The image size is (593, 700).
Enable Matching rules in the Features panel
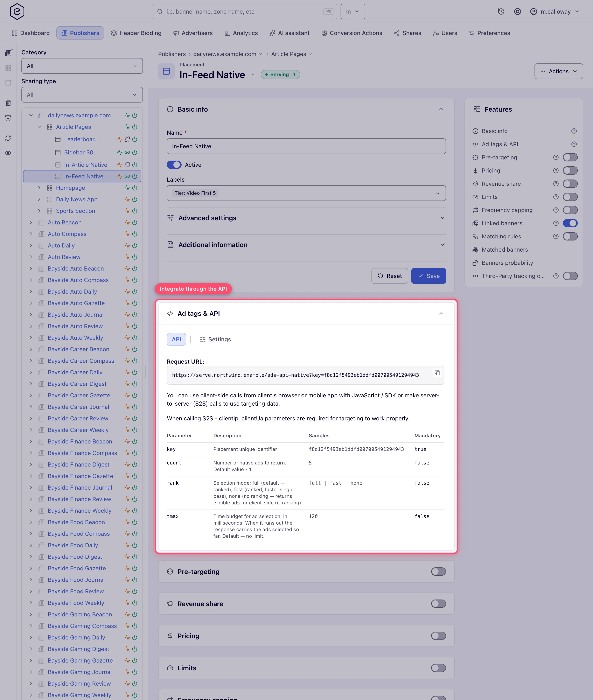[570, 236]
